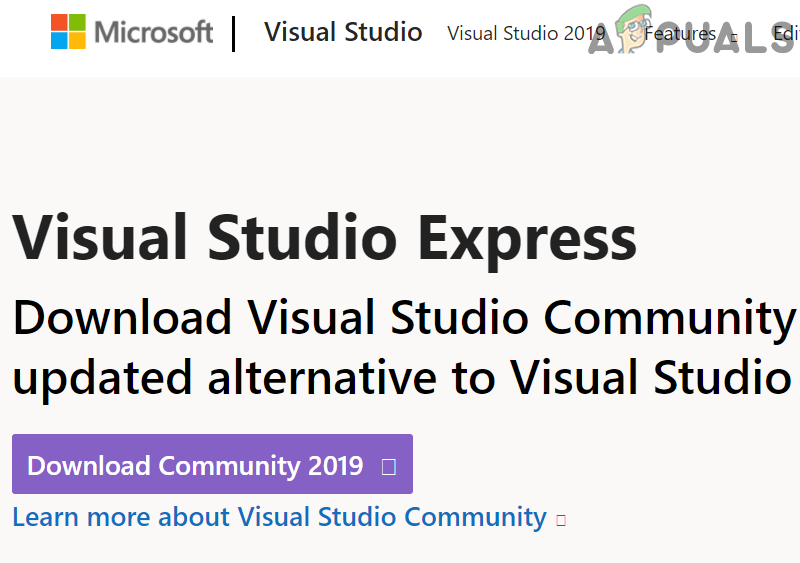Click the arrow glyph after Learn more link
This screenshot has height=563, width=800.
pos(561,520)
